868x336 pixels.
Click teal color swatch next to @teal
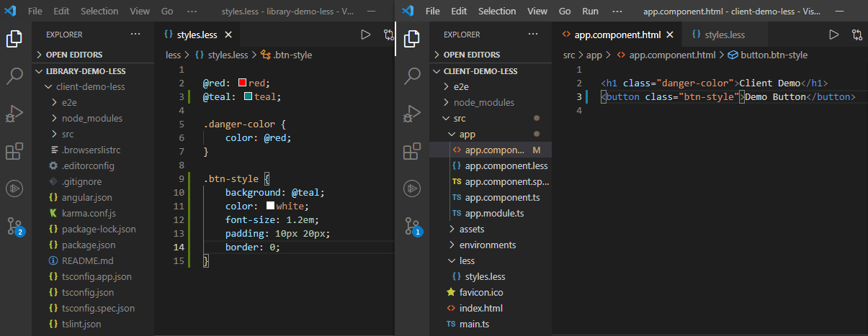[x=249, y=96]
